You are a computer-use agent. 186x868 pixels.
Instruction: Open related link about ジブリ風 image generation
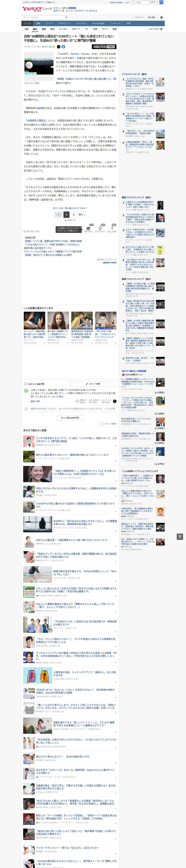53,241
